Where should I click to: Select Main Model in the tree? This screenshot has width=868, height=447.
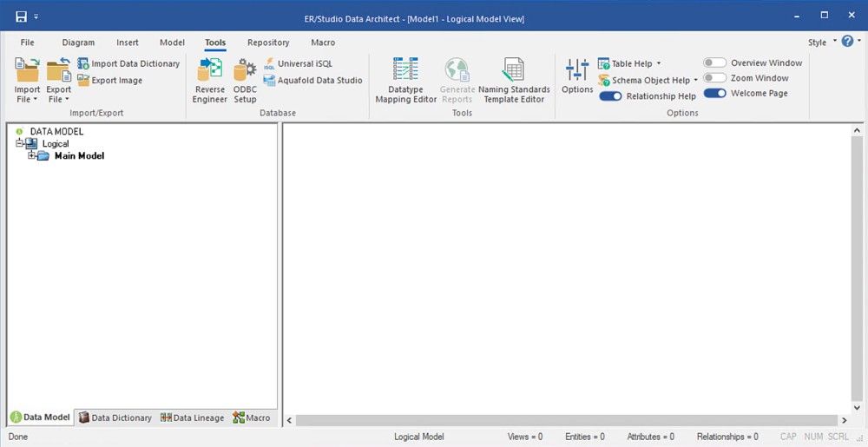pyautogui.click(x=79, y=156)
